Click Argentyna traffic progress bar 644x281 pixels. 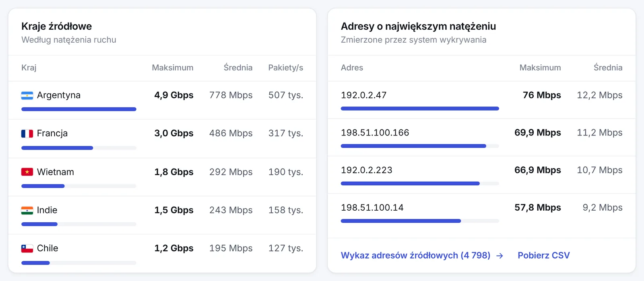(79, 109)
